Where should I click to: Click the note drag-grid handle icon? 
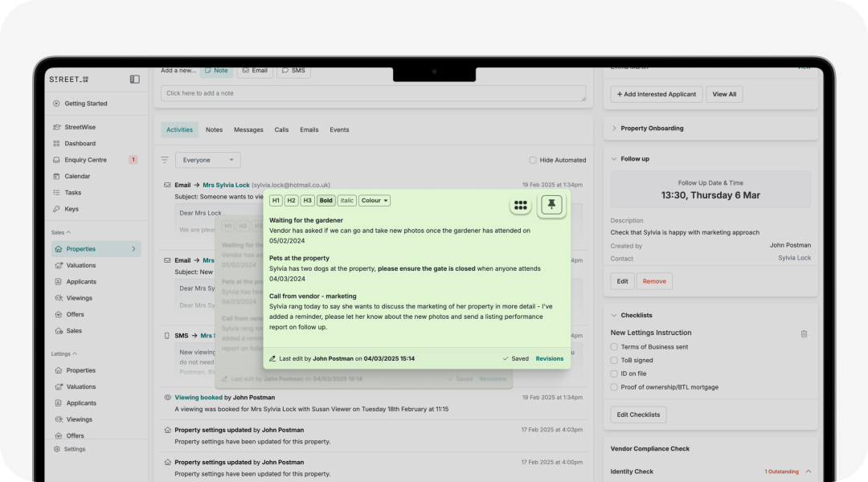point(520,206)
